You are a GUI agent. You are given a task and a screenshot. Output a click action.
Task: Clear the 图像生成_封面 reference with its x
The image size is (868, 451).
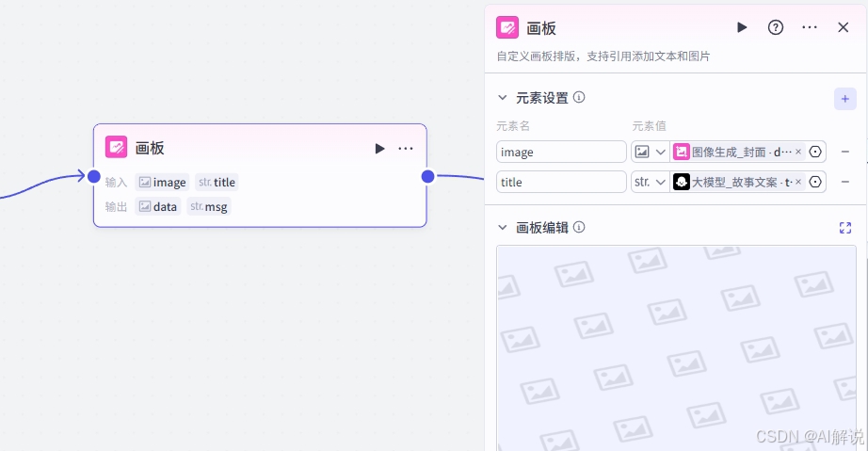pos(798,152)
